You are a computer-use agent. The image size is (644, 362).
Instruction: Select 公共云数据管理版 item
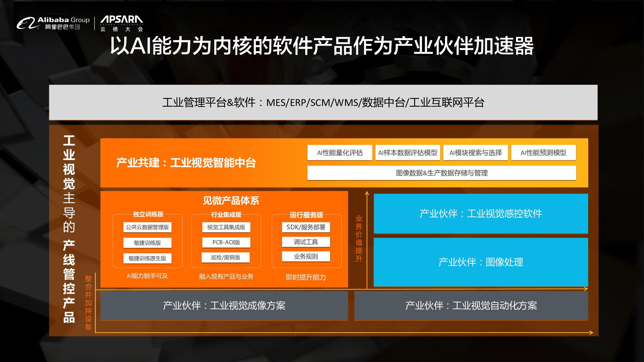pos(147,227)
